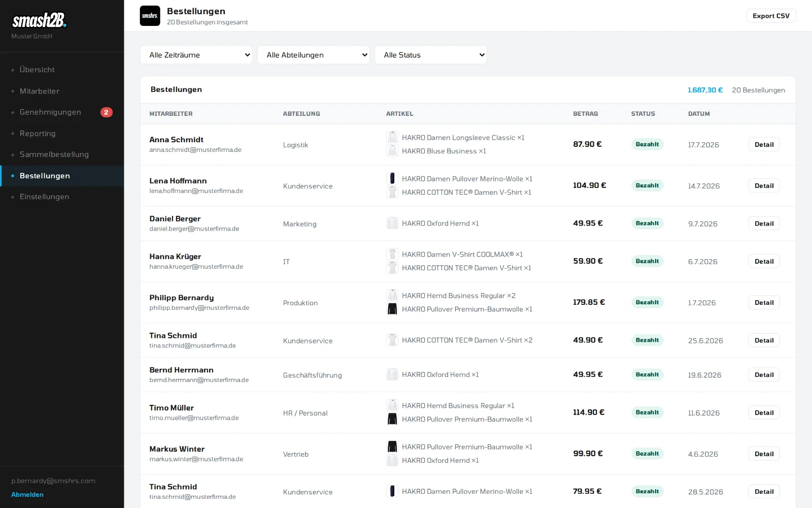This screenshot has height=508, width=812.
Task: Open the Alle Zeiträume dropdown
Action: (x=196, y=55)
